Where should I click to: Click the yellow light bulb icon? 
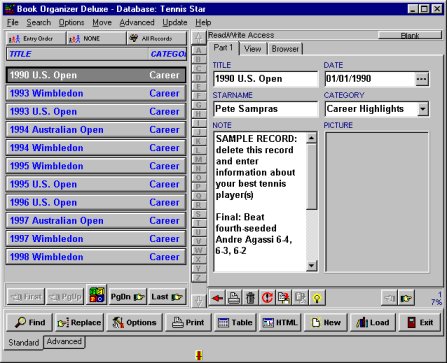tap(317, 298)
